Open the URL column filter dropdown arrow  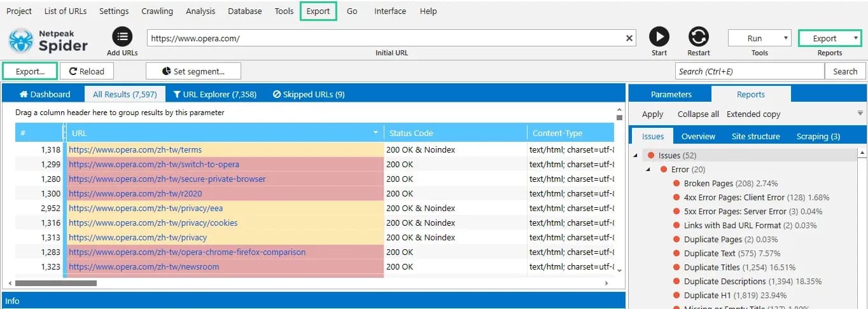click(x=375, y=133)
